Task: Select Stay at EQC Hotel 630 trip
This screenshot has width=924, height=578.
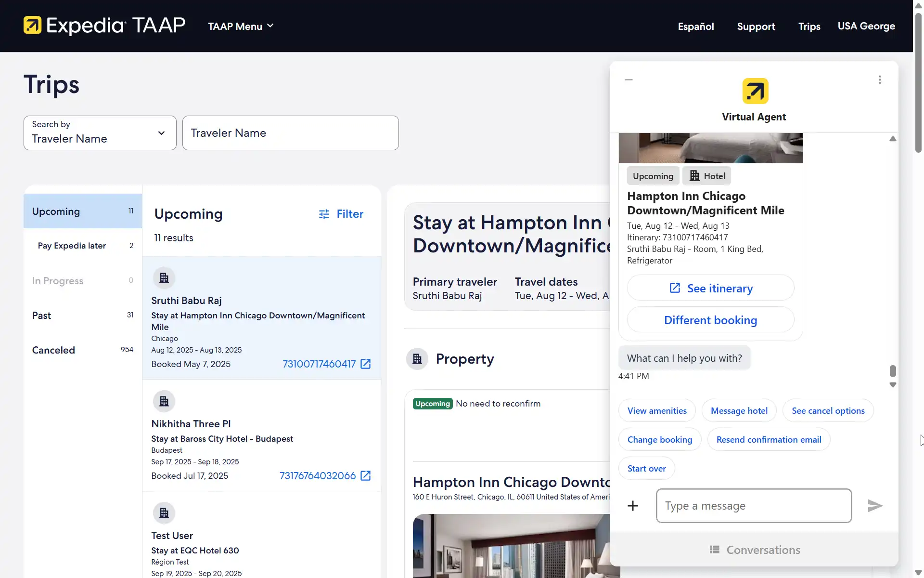Action: 195,551
